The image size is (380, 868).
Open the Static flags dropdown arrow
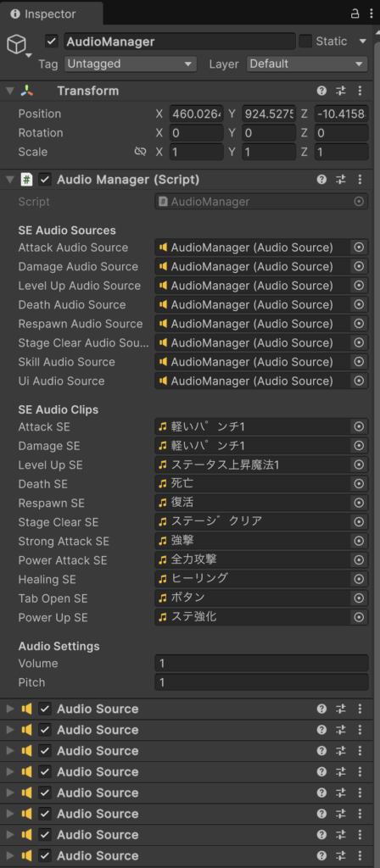pos(363,41)
